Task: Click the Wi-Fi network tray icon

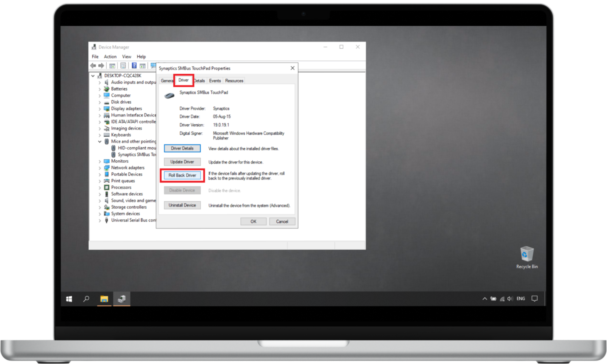Action: click(x=502, y=299)
